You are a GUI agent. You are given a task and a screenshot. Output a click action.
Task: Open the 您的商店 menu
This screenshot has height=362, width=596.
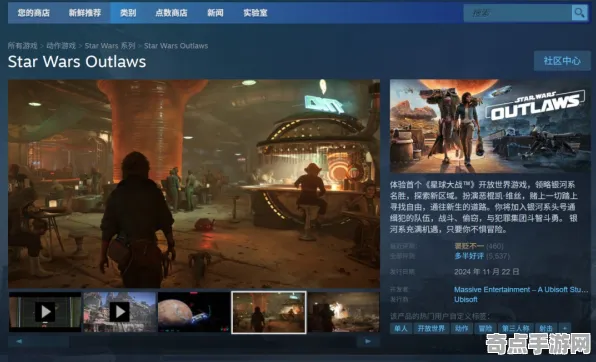point(33,13)
